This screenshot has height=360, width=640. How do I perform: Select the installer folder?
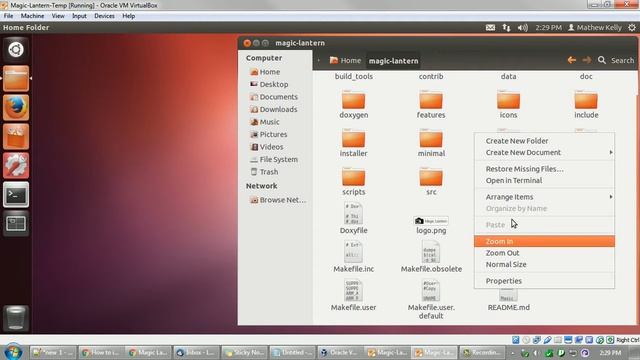[x=353, y=143]
